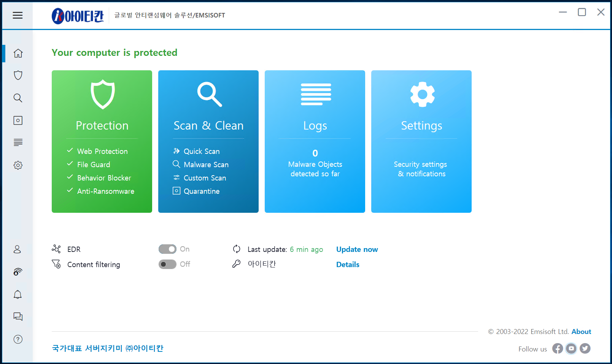Open help question mark icon
Image resolution: width=612 pixels, height=364 pixels.
18,339
